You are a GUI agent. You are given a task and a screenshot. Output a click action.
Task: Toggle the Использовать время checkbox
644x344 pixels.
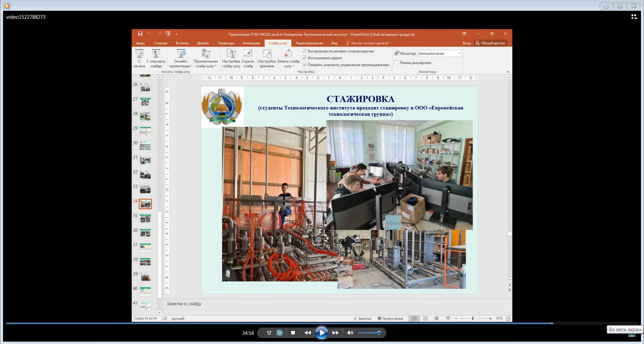305,58
